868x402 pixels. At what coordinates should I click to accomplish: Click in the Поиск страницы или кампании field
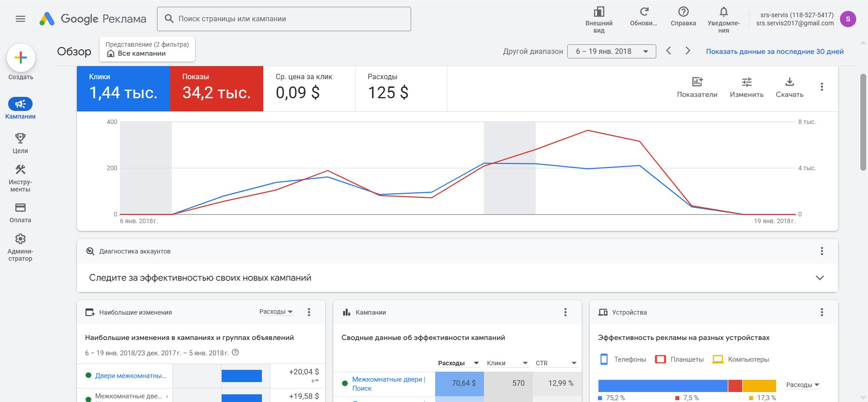[284, 19]
